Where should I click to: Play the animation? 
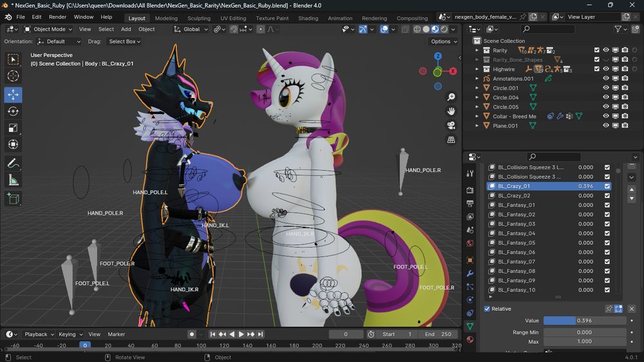[x=241, y=334]
